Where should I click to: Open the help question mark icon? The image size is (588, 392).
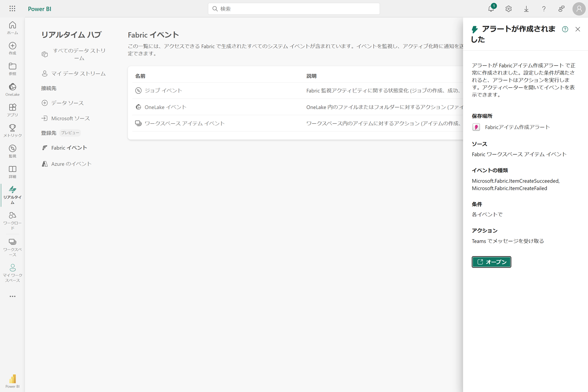pyautogui.click(x=544, y=9)
